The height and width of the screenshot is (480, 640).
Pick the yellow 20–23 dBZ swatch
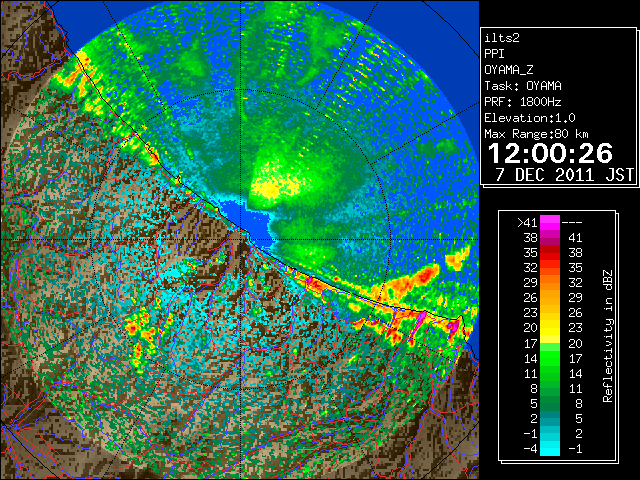point(550,328)
